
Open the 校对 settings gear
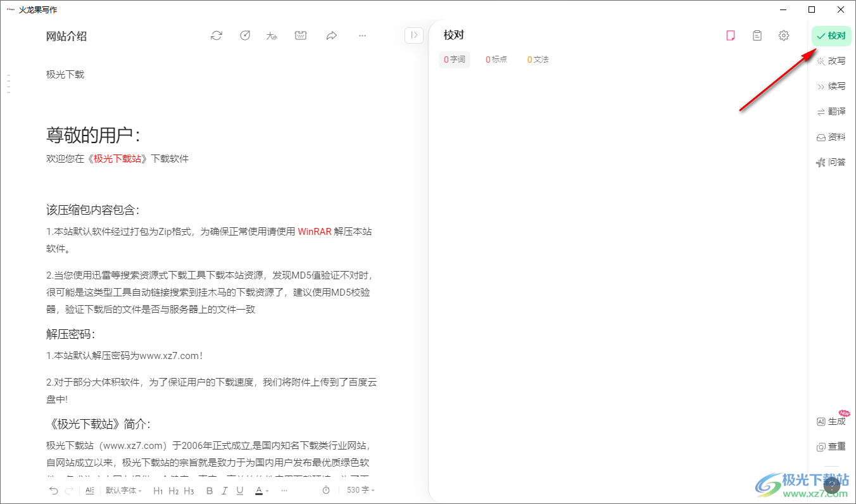[x=784, y=35]
